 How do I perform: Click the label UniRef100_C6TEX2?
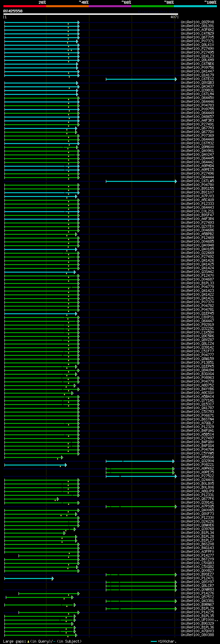pos(197,79)
